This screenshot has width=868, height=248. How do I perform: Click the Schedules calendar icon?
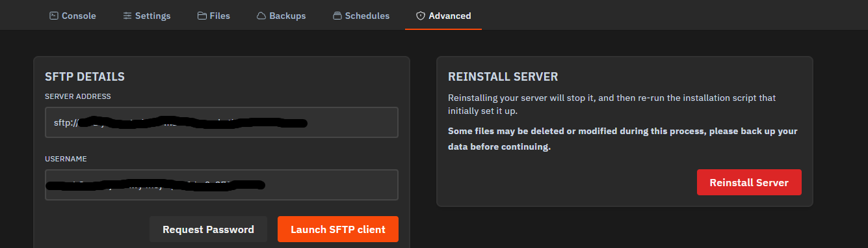pos(337,16)
